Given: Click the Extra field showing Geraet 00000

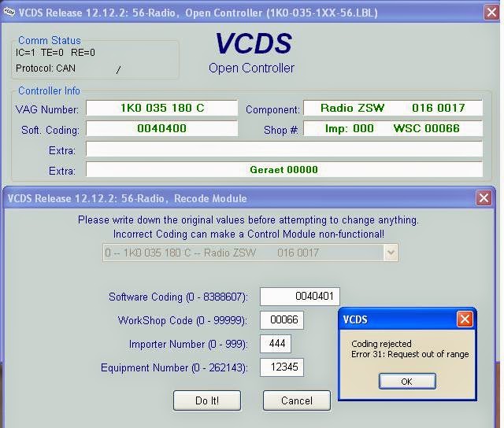Looking at the screenshot, I should (284, 169).
